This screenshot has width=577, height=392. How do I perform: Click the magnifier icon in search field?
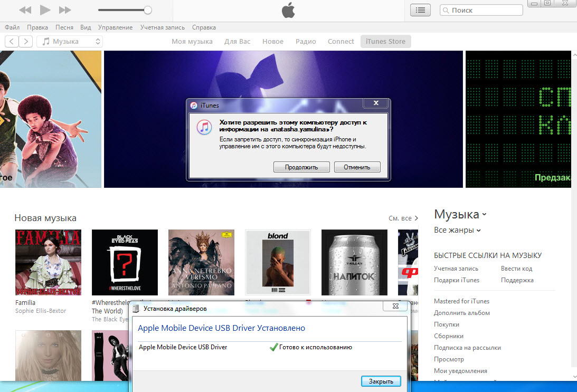point(446,11)
